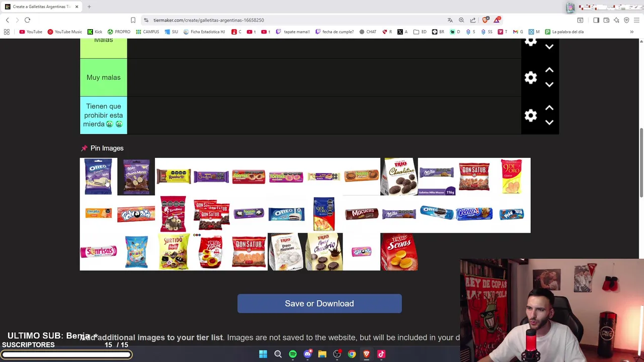Open Ficha Estadística HJ bookmark

point(204,32)
